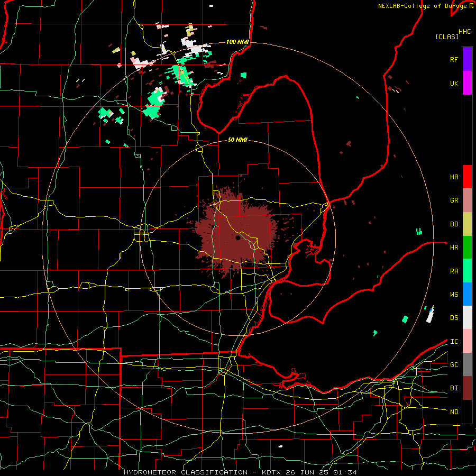Click the HA red legend swatch
476x476 pixels.
point(467,177)
